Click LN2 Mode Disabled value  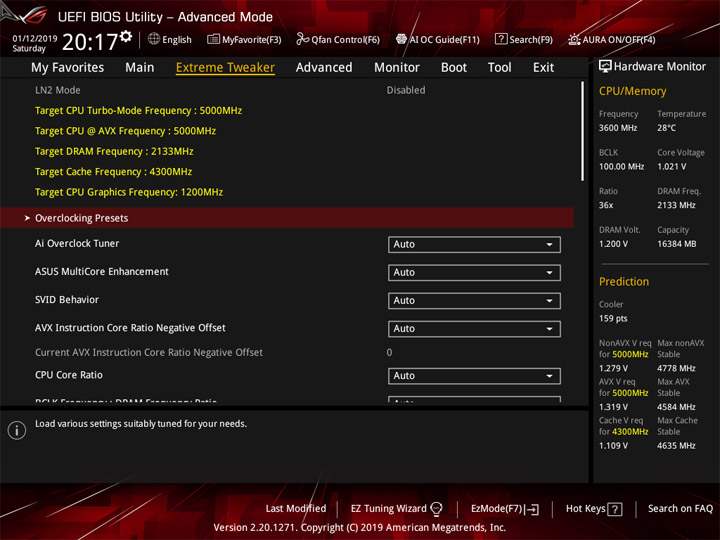[406, 90]
